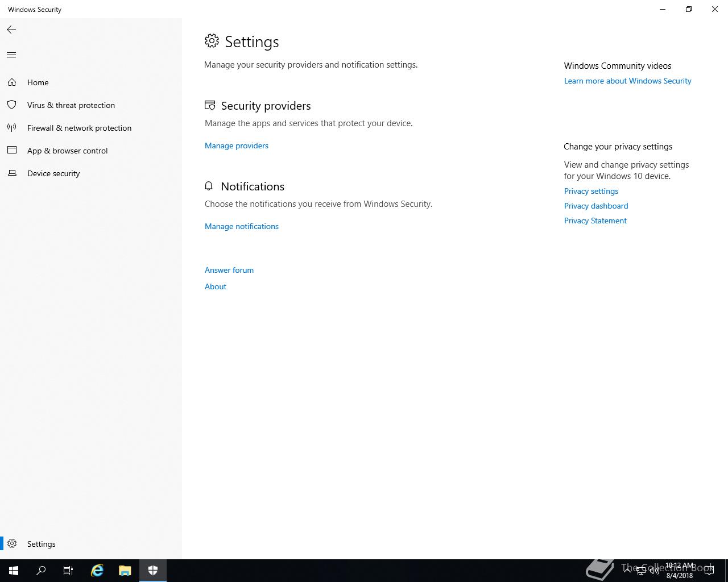Close the Windows Security window
This screenshot has height=582, width=728.
pos(715,9)
